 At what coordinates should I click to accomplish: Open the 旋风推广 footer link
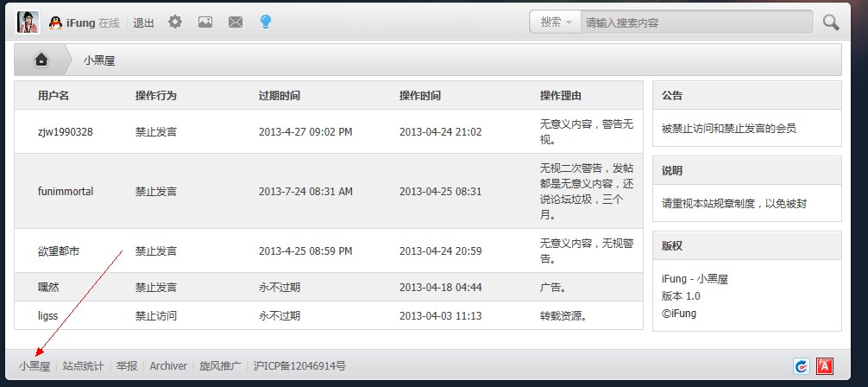(x=220, y=366)
